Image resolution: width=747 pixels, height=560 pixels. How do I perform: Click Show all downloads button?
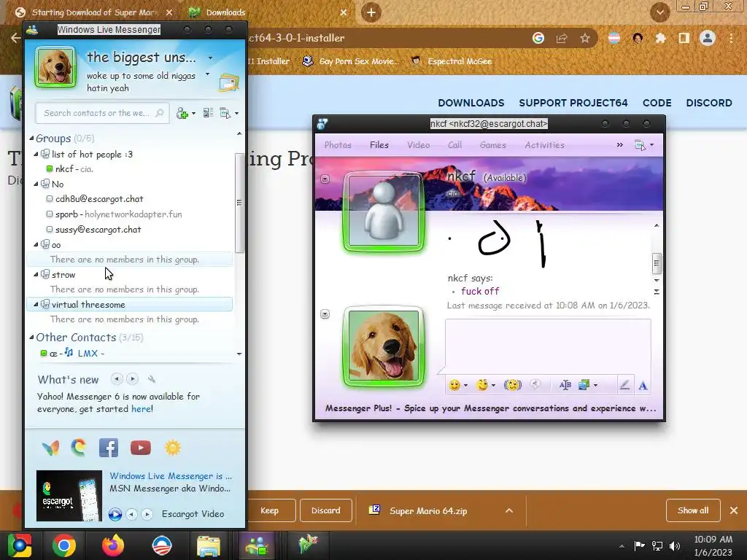pyautogui.click(x=693, y=510)
